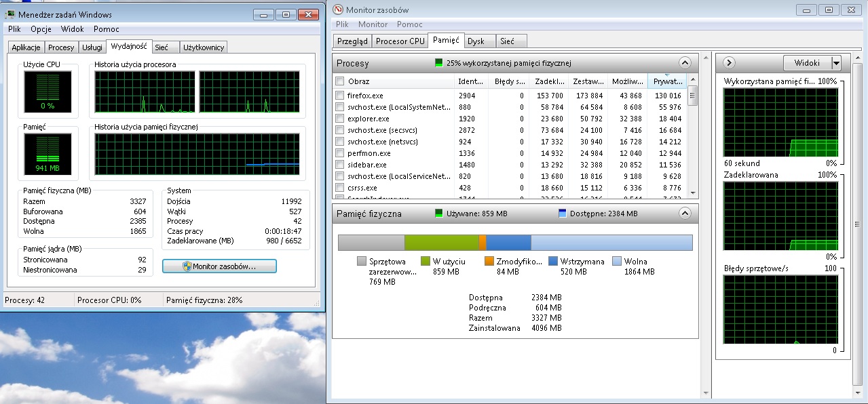Open the Pomoc menu in Task Manager
Viewport: 868px width, 404px height.
point(107,29)
